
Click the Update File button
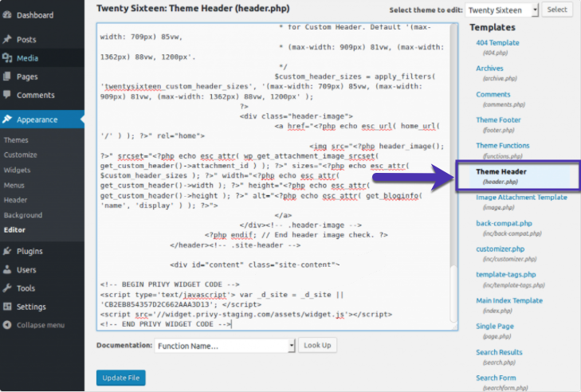coord(121,378)
